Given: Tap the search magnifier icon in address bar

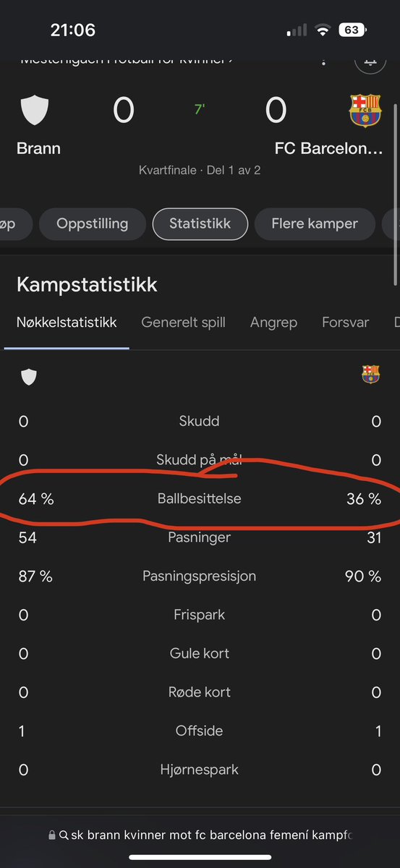Looking at the screenshot, I should (64, 834).
